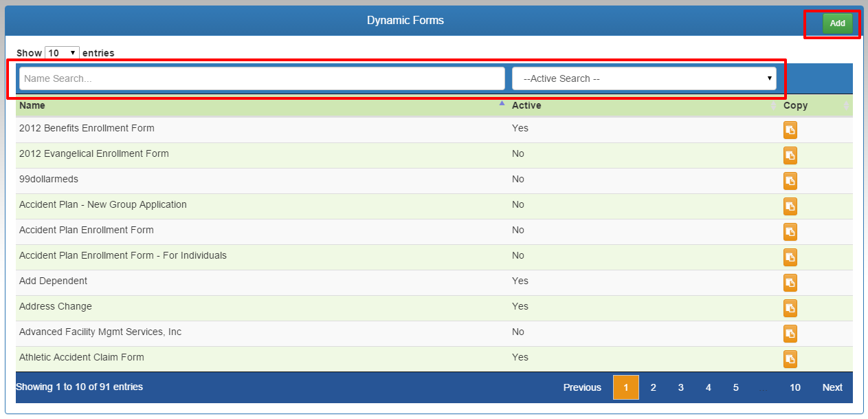Image resolution: width=868 pixels, height=419 pixels.
Task: Expand the Active Search dropdown
Action: (x=644, y=78)
